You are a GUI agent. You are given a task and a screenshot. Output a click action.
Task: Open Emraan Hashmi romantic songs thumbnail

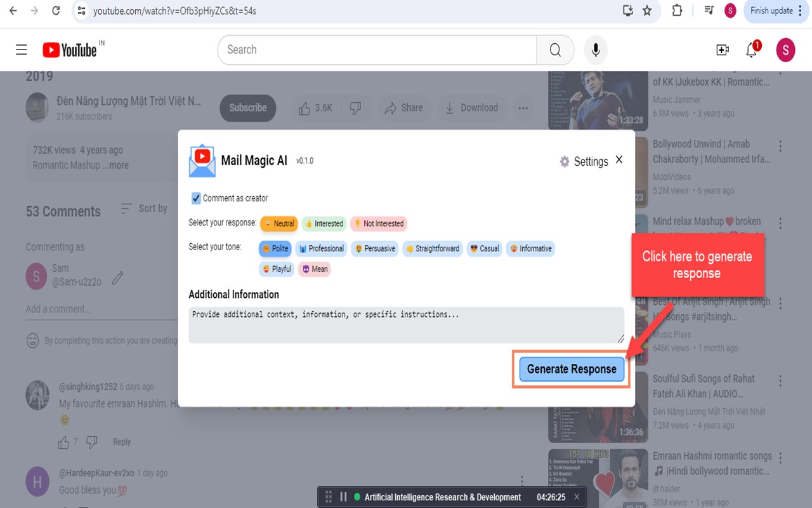(598, 478)
